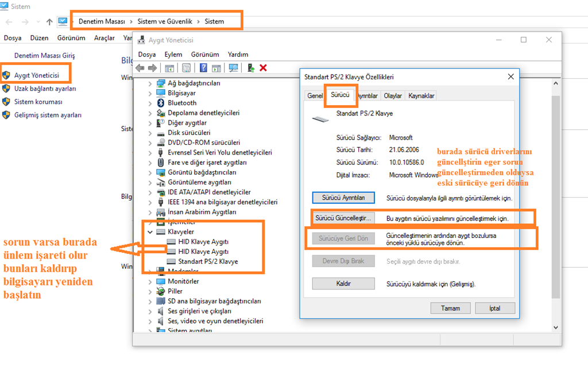Click the Ağ bağdaştırıcıları network icon

[161, 83]
